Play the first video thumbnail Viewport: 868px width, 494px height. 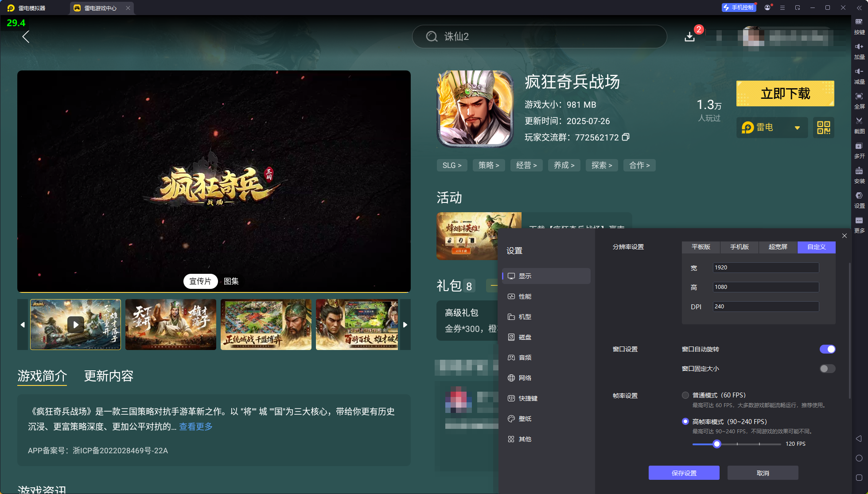coord(75,324)
